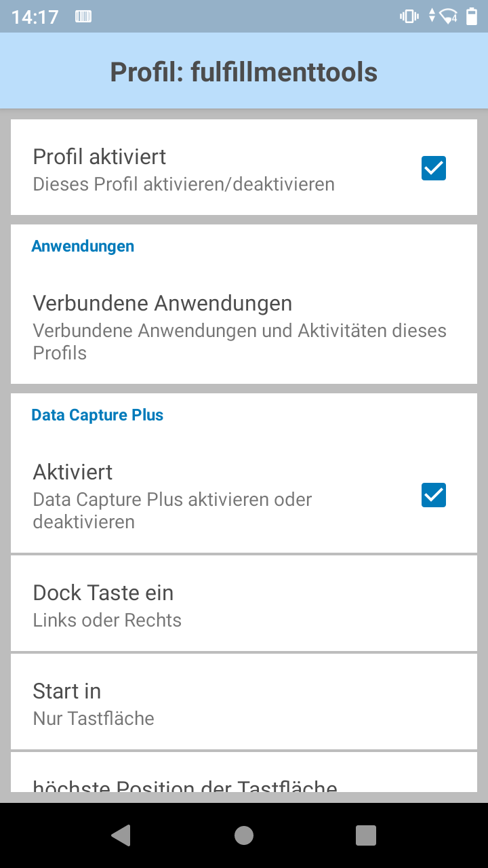Tap the barcode icon in status bar
488x868 pixels.
[x=83, y=16]
